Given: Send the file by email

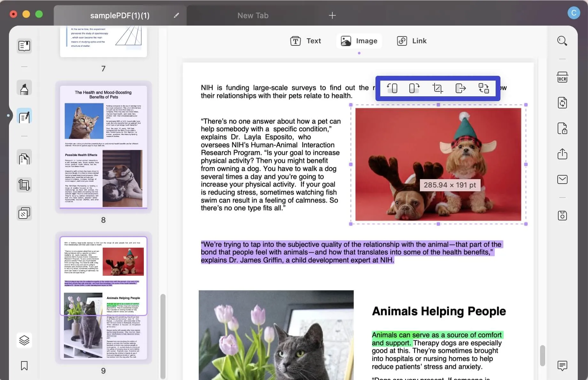Looking at the screenshot, I should pyautogui.click(x=562, y=179).
